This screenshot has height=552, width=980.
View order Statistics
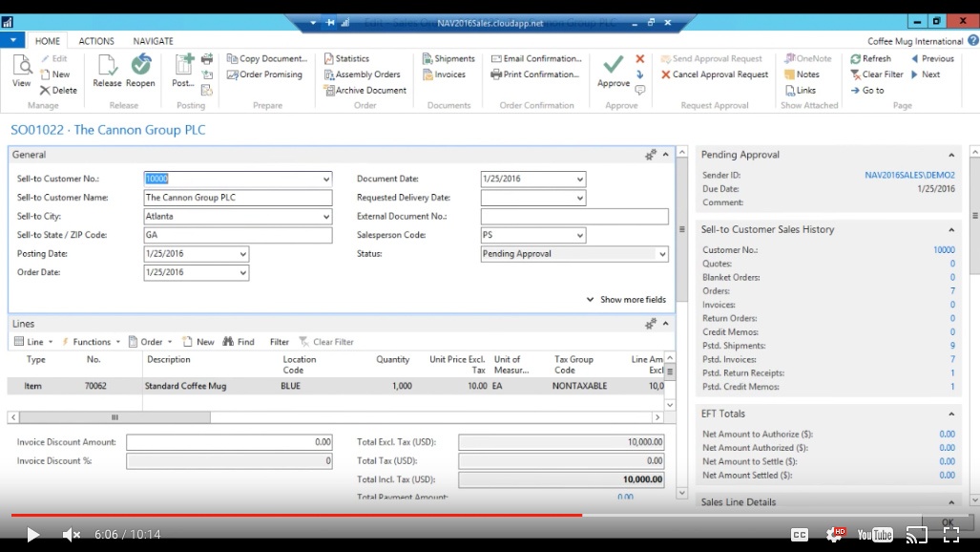(347, 59)
